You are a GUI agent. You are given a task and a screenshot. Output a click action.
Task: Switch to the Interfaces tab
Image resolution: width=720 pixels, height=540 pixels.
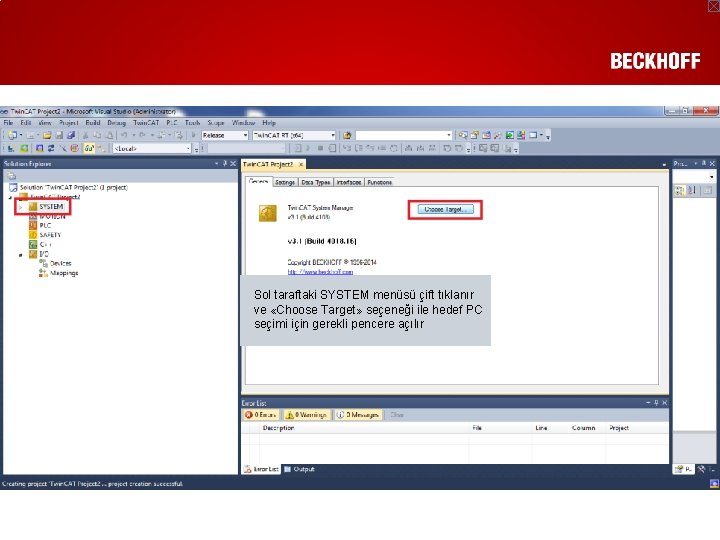click(x=349, y=183)
